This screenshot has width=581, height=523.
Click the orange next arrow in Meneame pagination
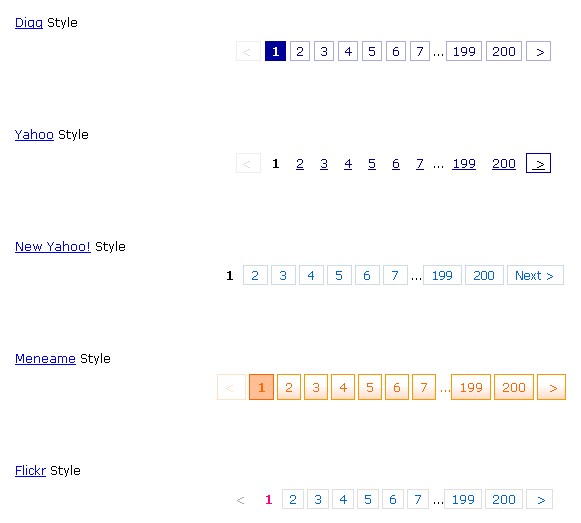pos(551,387)
